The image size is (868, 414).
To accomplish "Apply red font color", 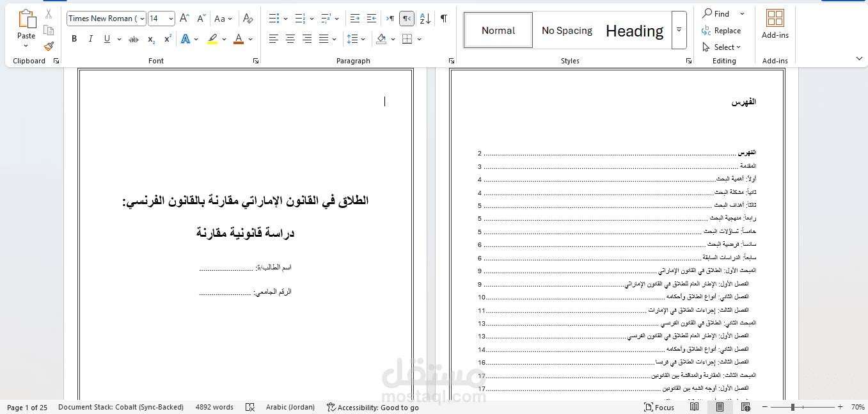I will point(239,39).
